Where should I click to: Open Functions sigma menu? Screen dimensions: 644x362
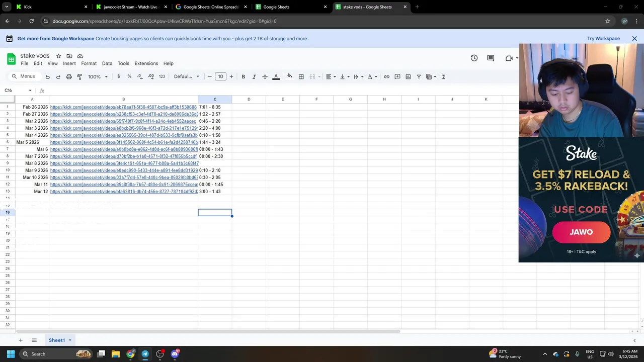(443, 77)
